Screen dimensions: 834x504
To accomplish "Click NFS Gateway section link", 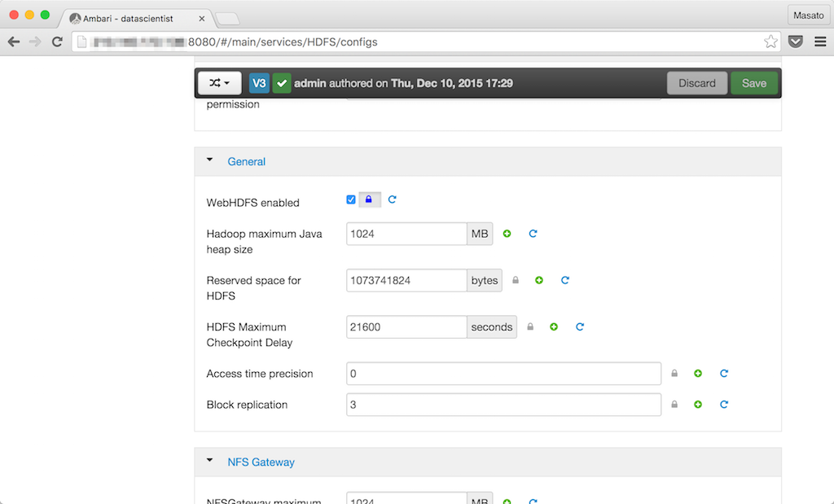I will tap(261, 462).
